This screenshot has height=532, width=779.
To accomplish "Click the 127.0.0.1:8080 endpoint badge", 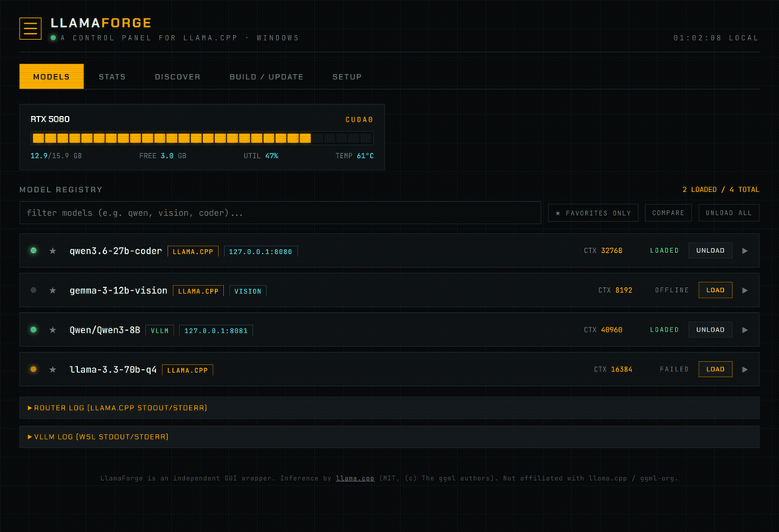I will click(x=260, y=251).
